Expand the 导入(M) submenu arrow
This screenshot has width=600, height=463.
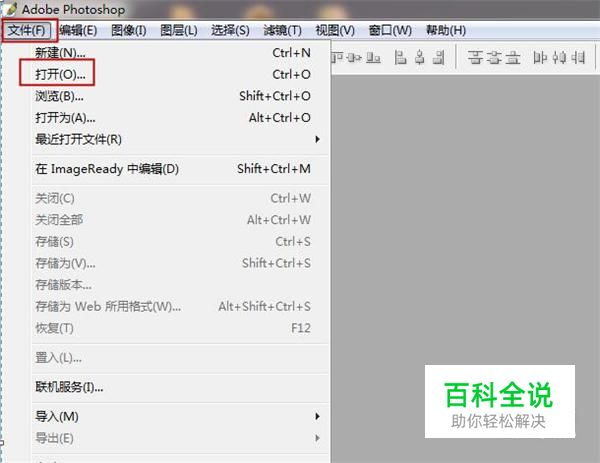tap(317, 416)
